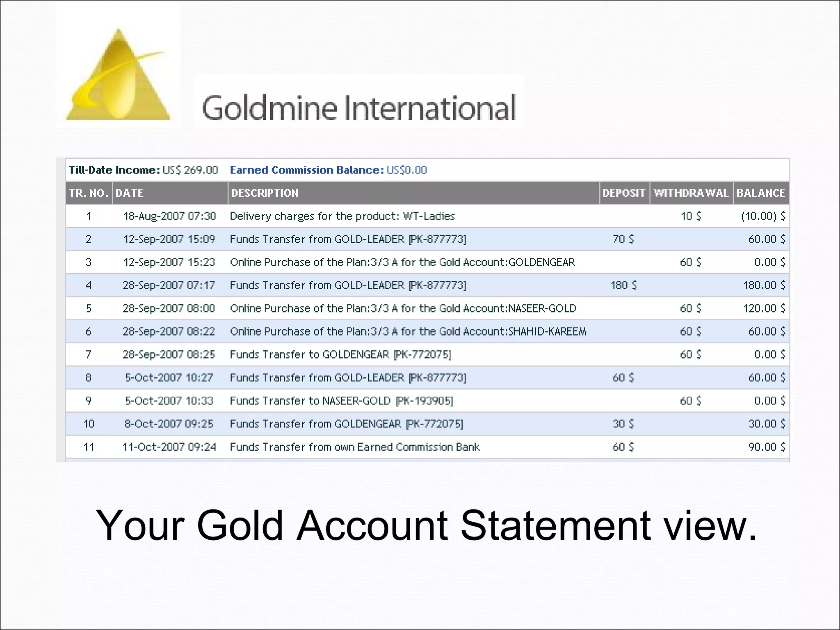Click 'Funds Transfer from own Earned Commission Bank'
The height and width of the screenshot is (630, 840).
[x=355, y=447]
